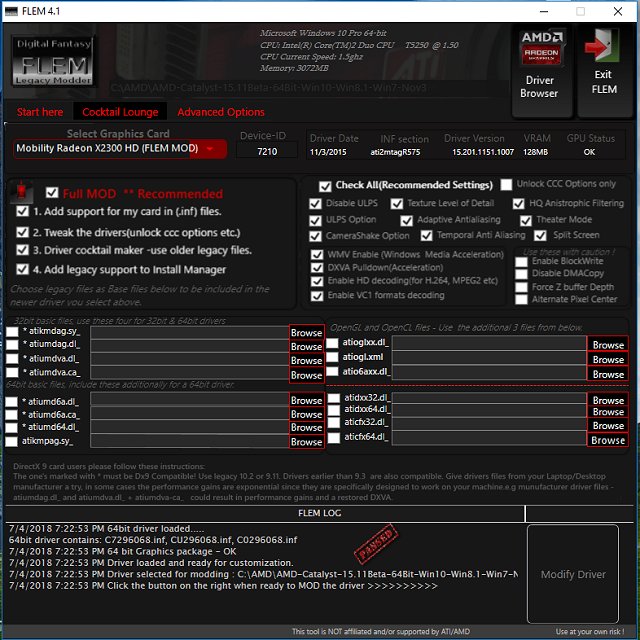Browse for atiogl.xml file

(x=608, y=360)
